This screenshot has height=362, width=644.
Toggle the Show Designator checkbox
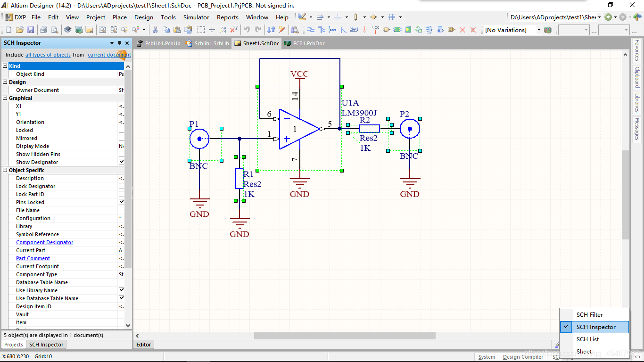point(122,162)
